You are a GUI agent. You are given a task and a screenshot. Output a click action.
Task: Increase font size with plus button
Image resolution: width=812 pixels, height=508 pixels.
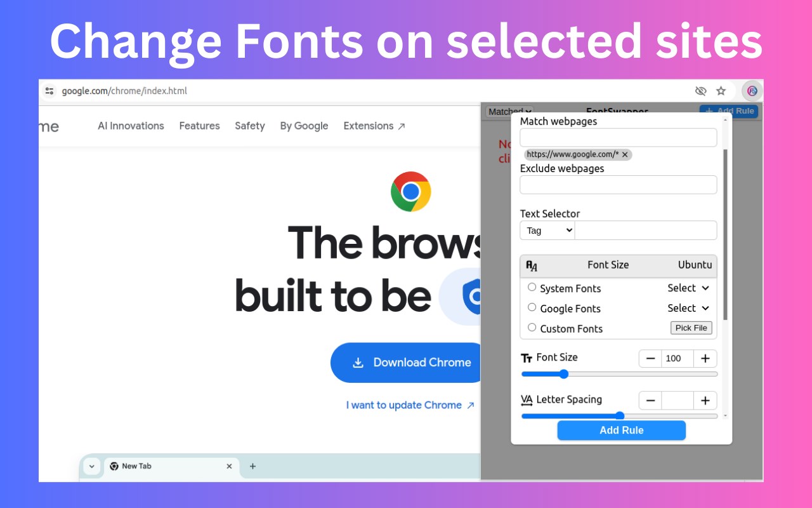tap(705, 358)
